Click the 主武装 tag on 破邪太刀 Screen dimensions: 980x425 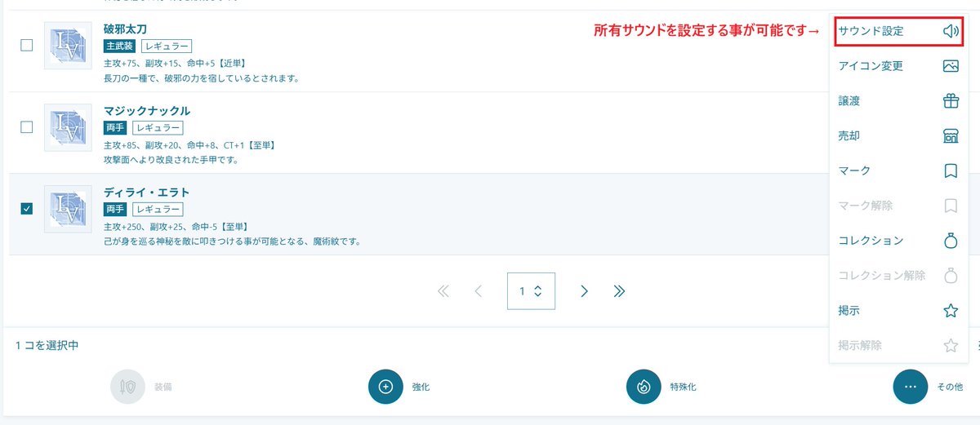[x=120, y=46]
